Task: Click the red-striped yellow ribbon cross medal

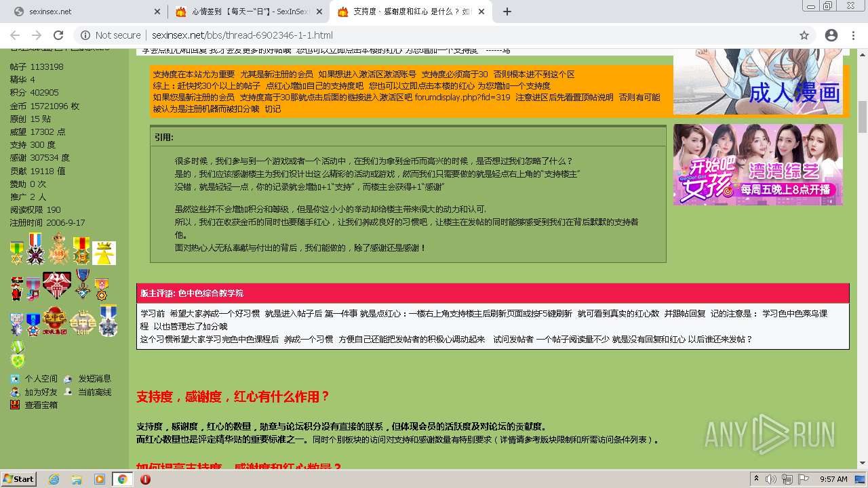Action: coord(81,251)
